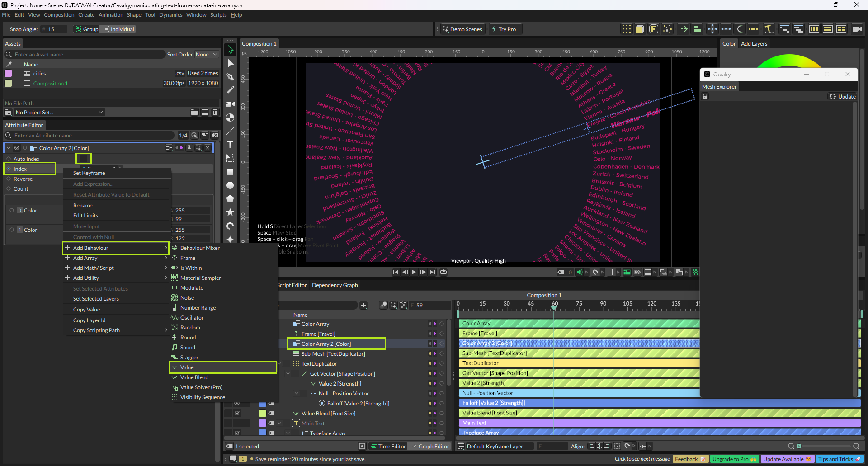Toggle playback loop mode icon
This screenshot has height=466, width=868.
coord(443,272)
